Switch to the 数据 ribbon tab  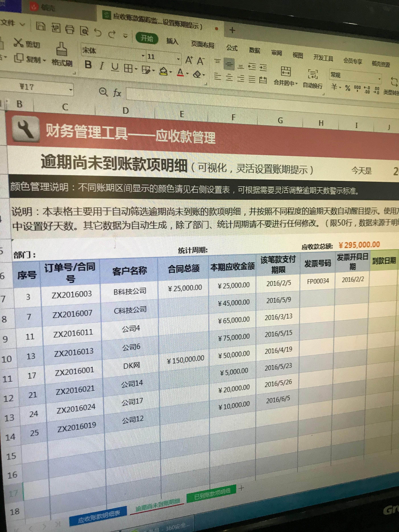pos(254,50)
